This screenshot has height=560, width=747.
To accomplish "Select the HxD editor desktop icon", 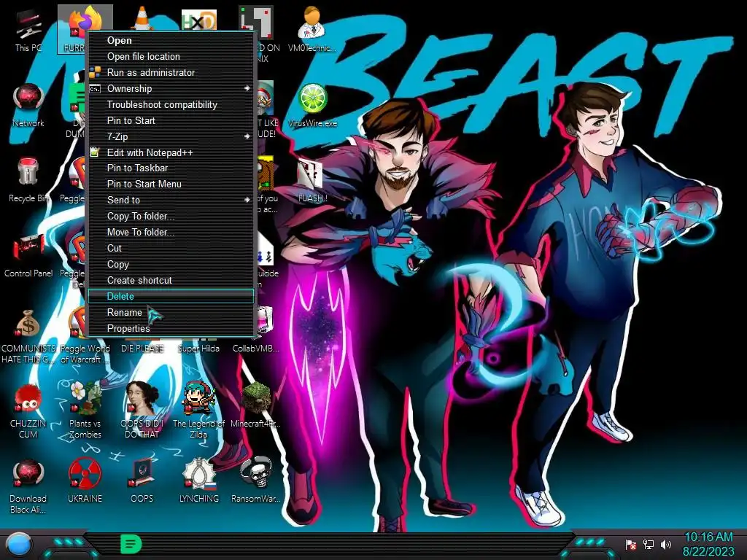I will [199, 20].
